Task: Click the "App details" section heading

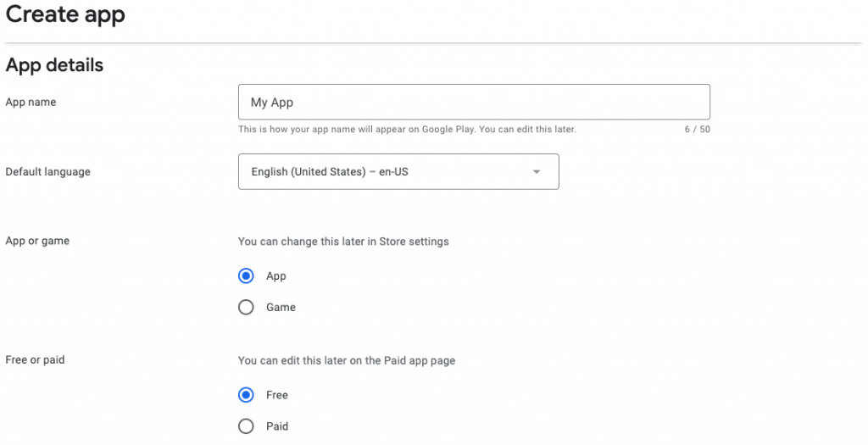Action: (x=54, y=65)
